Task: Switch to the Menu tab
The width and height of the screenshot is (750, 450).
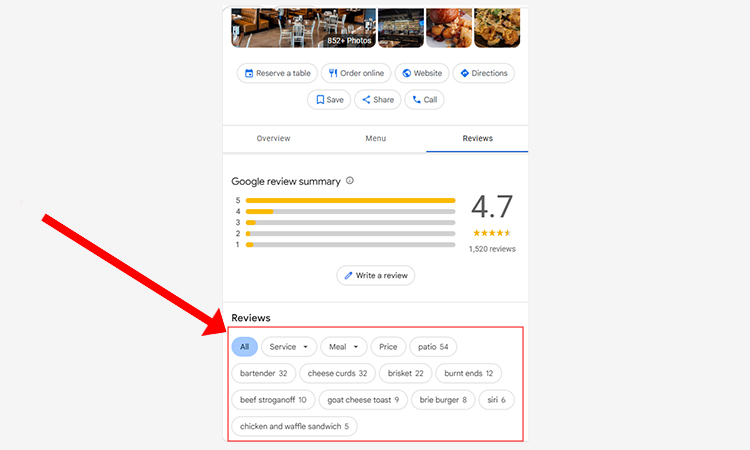Action: pos(375,138)
